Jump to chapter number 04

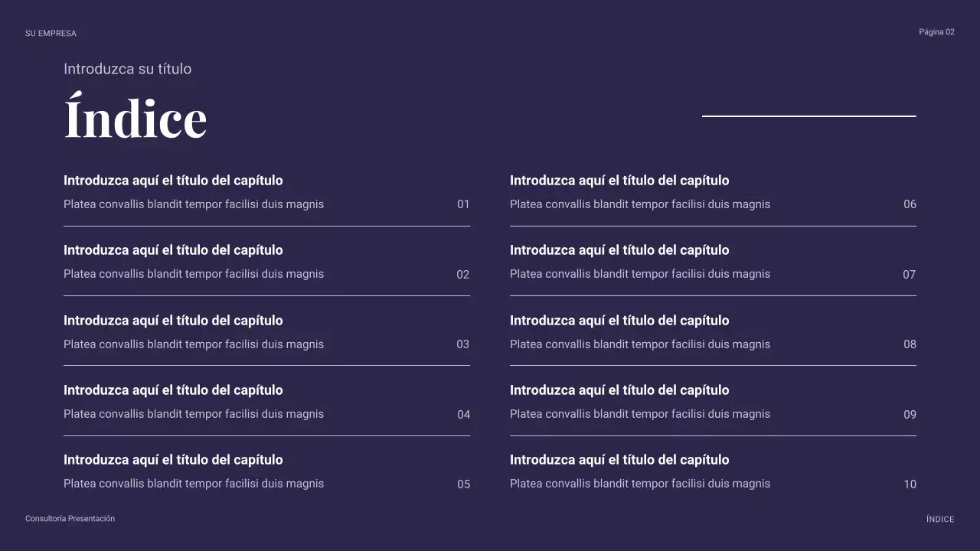pos(463,415)
